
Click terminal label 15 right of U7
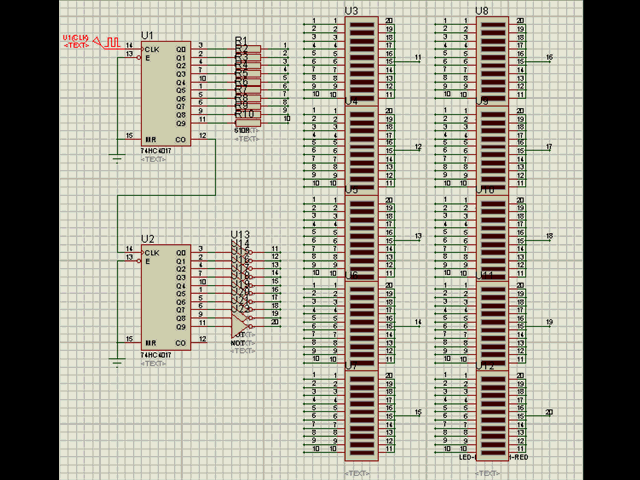point(418,412)
